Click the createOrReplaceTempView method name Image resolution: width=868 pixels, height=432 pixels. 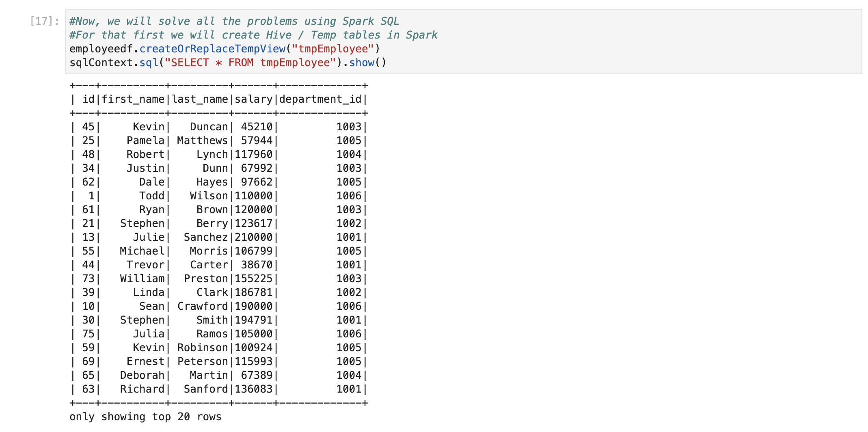click(x=212, y=49)
